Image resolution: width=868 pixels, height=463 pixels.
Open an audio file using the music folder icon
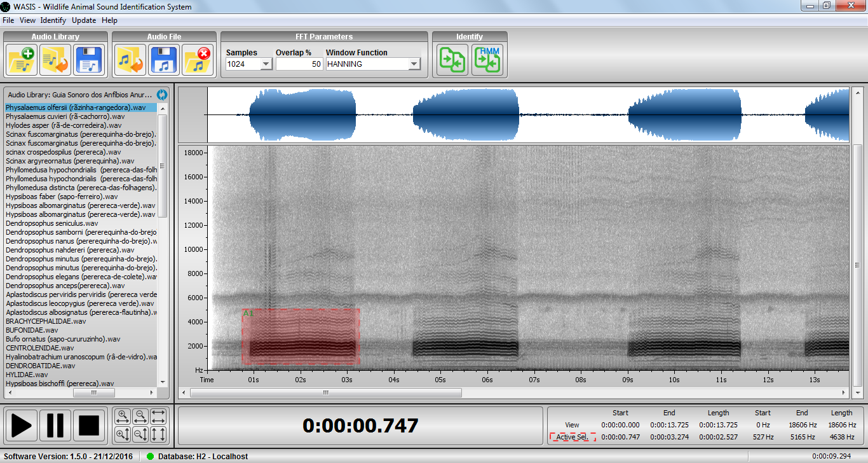pos(130,60)
